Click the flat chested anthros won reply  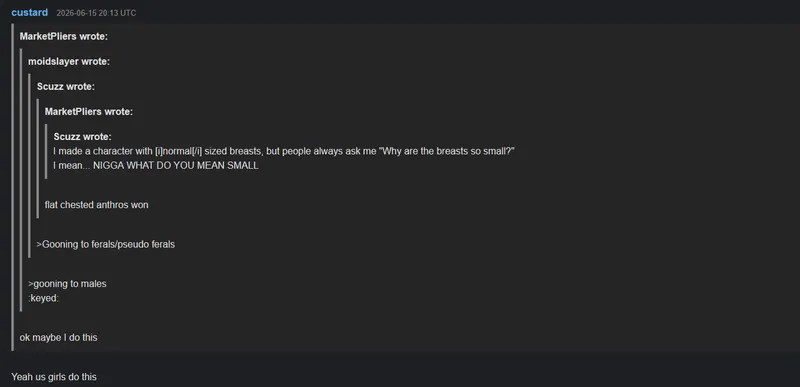[x=96, y=205]
